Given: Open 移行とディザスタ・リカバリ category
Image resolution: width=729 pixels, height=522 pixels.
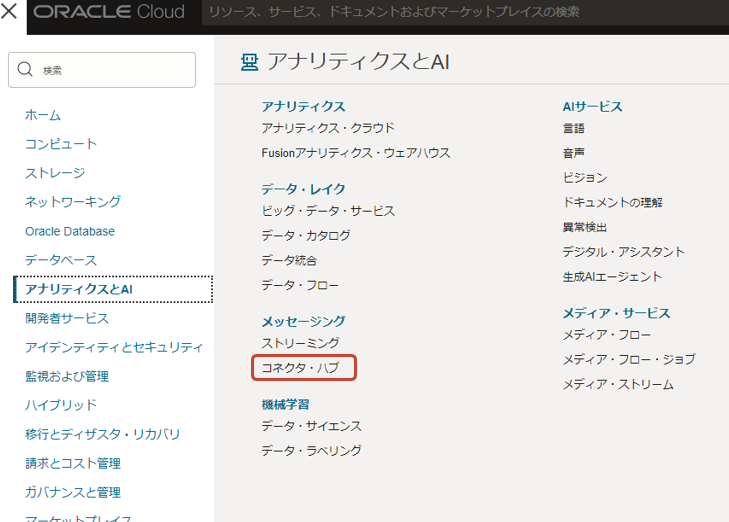Looking at the screenshot, I should pyautogui.click(x=102, y=434).
